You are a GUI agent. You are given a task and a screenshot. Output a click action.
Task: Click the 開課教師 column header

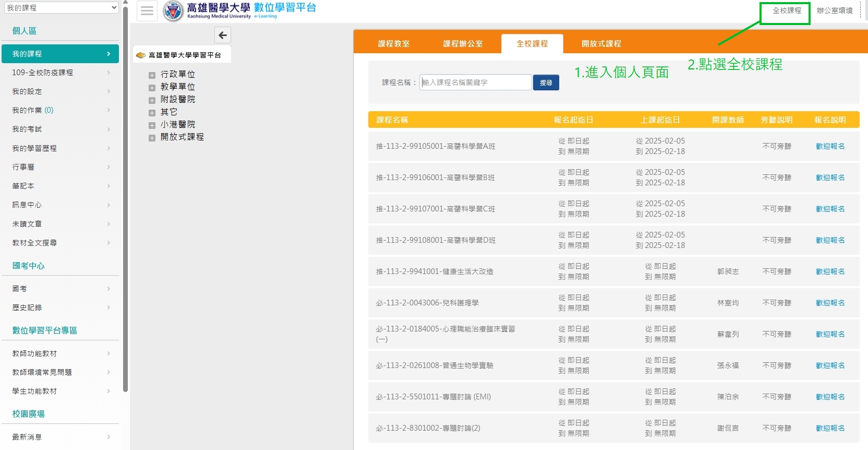click(728, 120)
